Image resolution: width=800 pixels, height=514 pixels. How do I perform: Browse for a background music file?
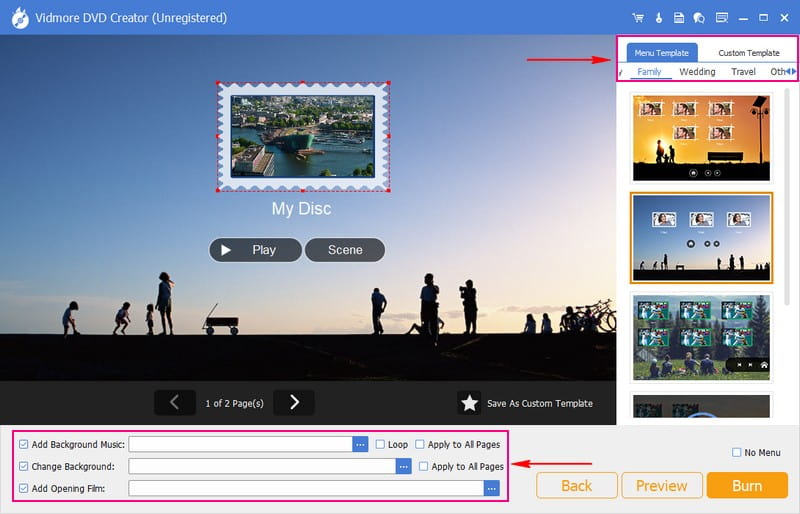pos(360,444)
